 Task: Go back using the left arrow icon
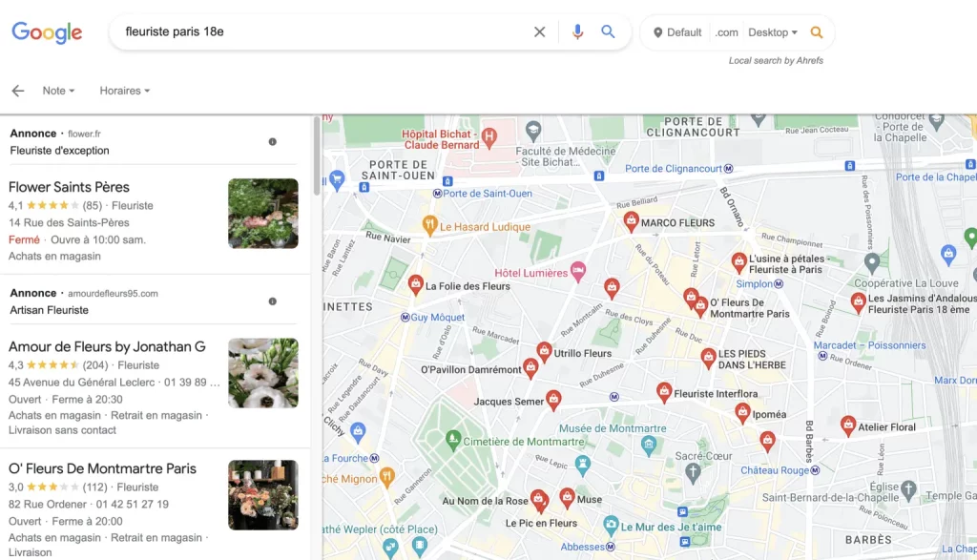coord(18,91)
